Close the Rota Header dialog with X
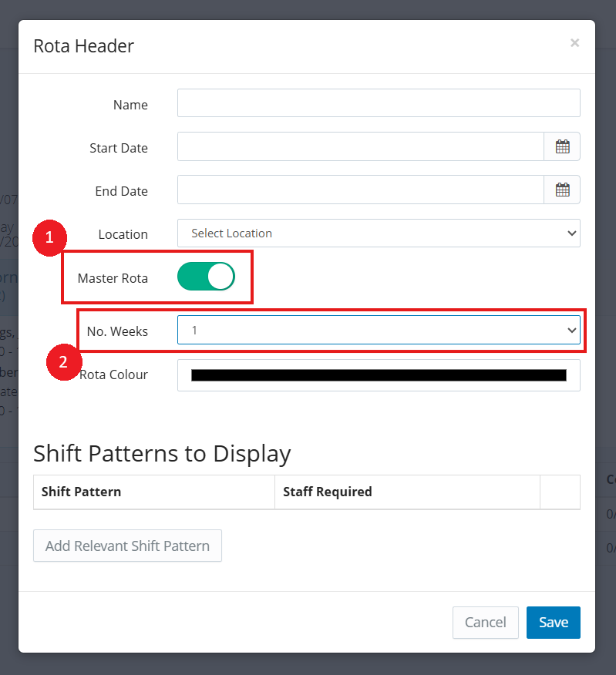This screenshot has height=675, width=616. (574, 43)
